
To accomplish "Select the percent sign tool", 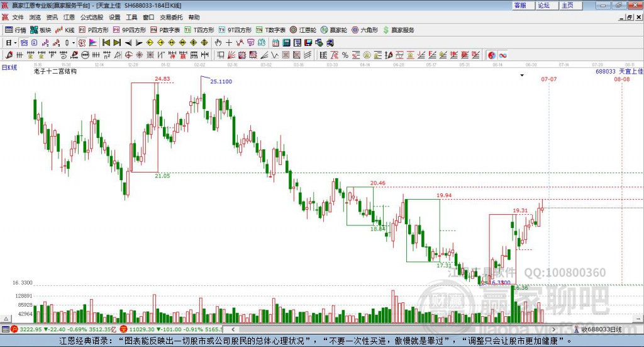I will pyautogui.click(x=345, y=55).
